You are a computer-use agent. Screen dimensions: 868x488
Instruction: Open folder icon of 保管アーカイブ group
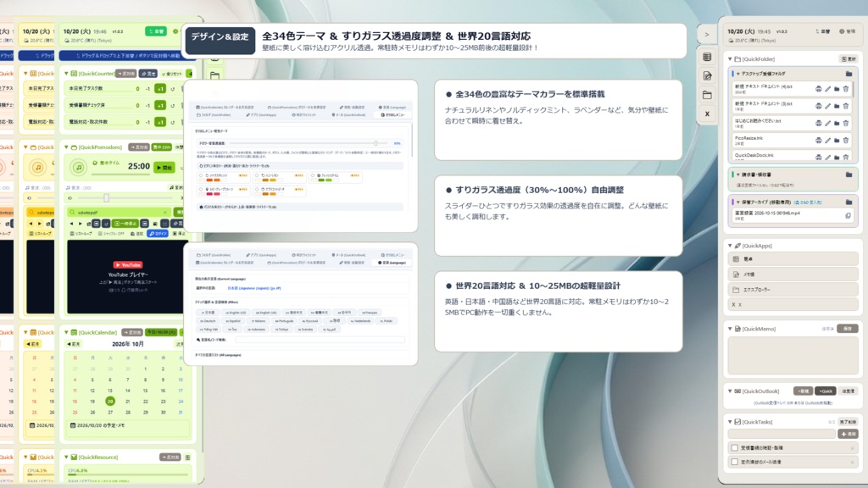pyautogui.click(x=849, y=202)
